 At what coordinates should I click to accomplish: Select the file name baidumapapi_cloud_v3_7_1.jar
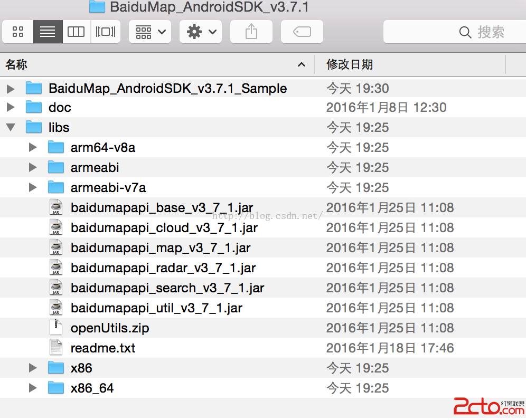pos(164,228)
